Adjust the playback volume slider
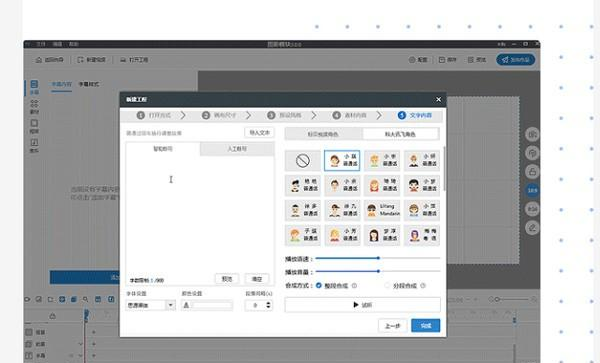The height and width of the screenshot is (363, 600). [378, 271]
